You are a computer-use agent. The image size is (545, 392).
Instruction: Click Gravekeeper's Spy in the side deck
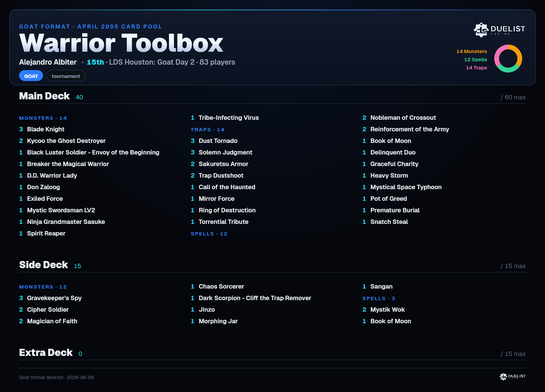50,298
